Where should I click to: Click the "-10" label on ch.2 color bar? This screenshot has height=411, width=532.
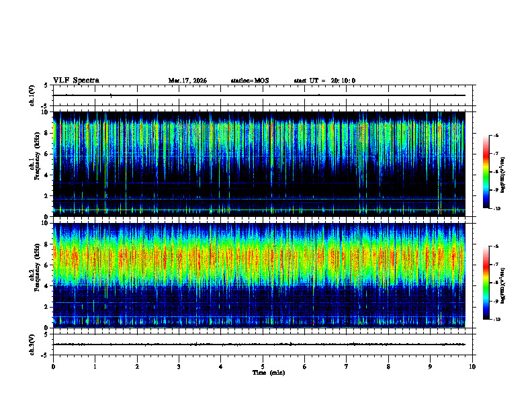pos(496,320)
